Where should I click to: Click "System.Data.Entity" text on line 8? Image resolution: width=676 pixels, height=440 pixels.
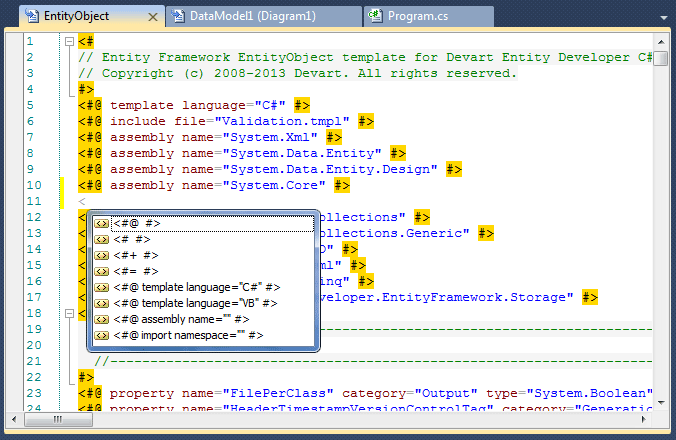pyautogui.click(x=302, y=153)
